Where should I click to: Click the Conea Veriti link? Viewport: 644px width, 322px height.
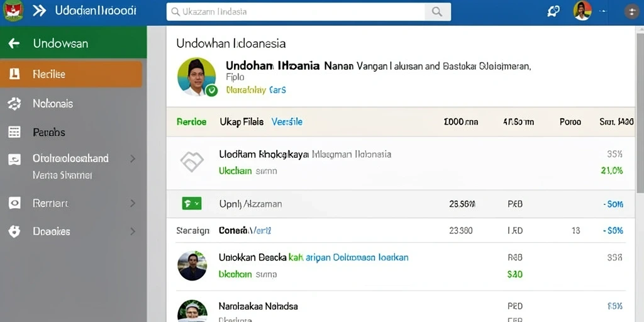click(x=245, y=230)
